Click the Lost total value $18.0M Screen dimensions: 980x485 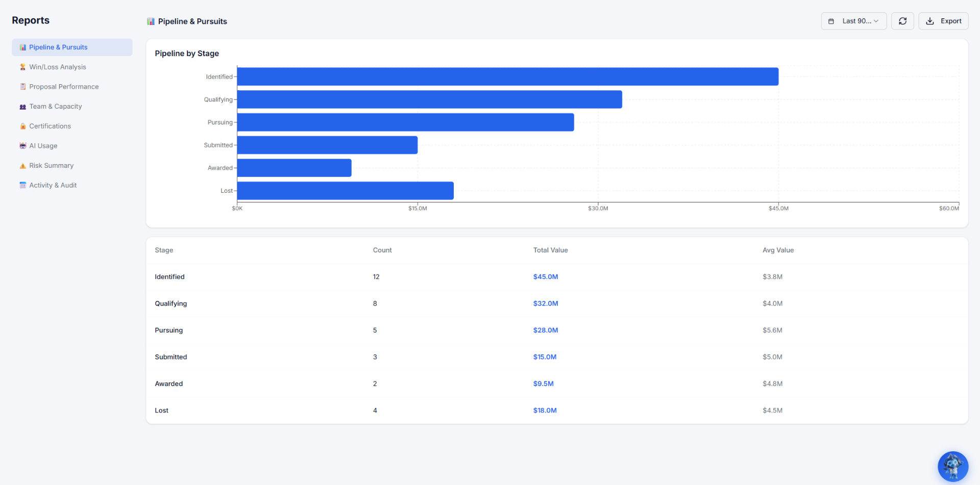[x=545, y=411]
